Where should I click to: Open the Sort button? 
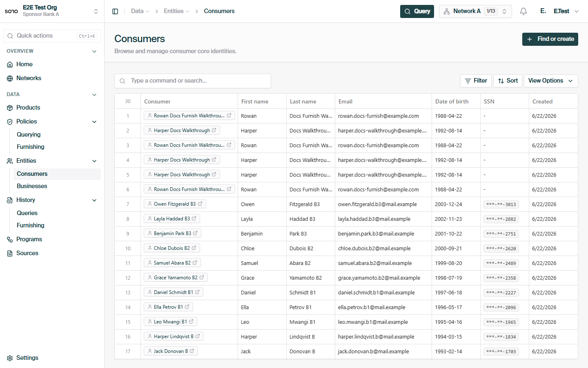[508, 81]
